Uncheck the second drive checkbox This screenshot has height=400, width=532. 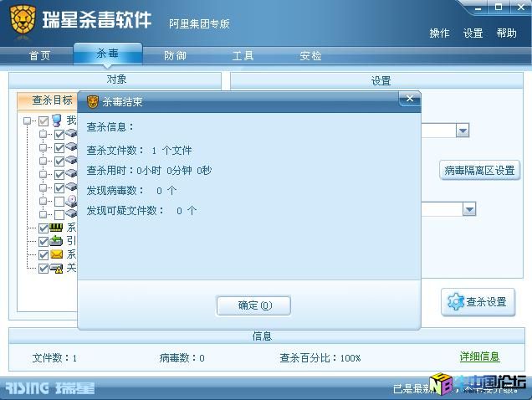59,148
